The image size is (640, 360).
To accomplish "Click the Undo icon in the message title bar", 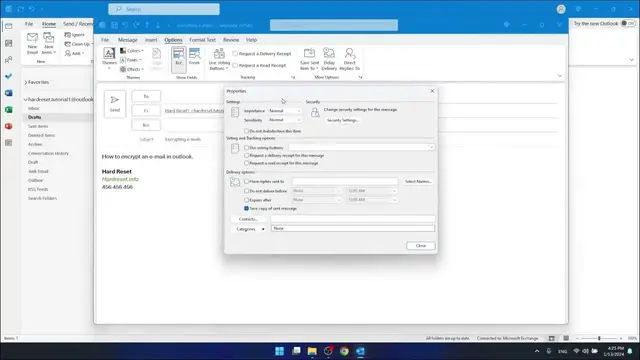I will 125,25.
